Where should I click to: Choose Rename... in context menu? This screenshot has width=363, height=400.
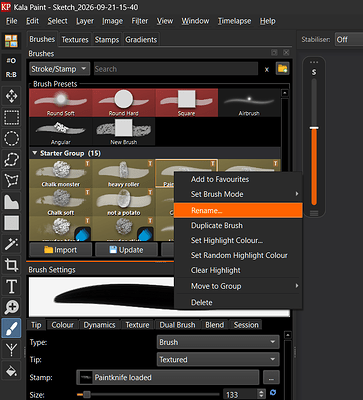238,211
